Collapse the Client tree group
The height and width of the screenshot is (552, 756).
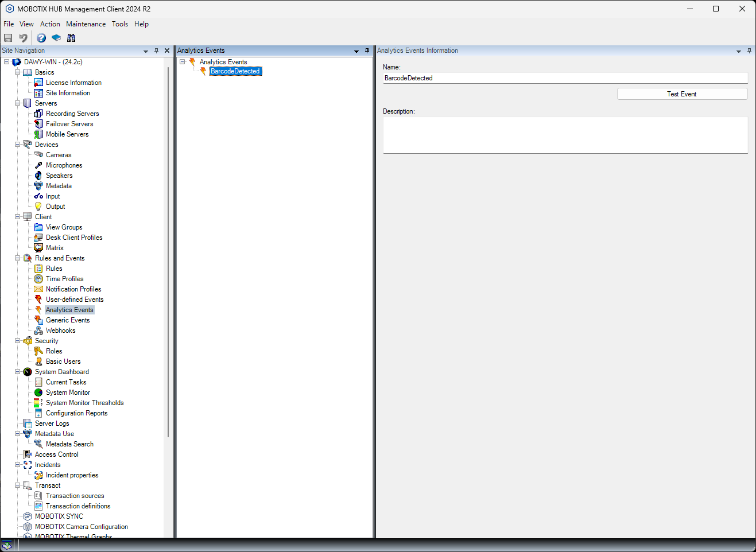click(x=18, y=217)
